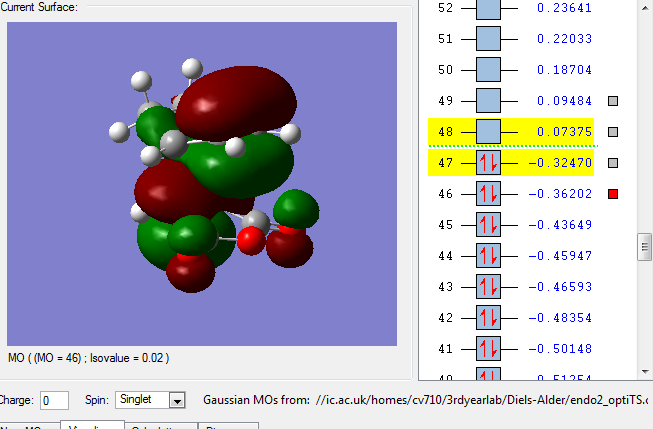This screenshot has height=429, width=653.
Task: Select LUMO energy 0.07375
Action: (x=564, y=132)
